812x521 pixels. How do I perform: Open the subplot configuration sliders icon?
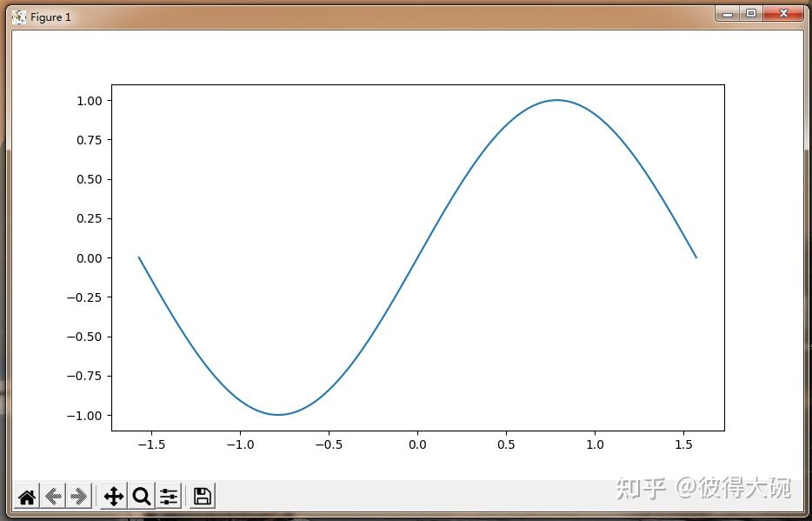(x=168, y=496)
